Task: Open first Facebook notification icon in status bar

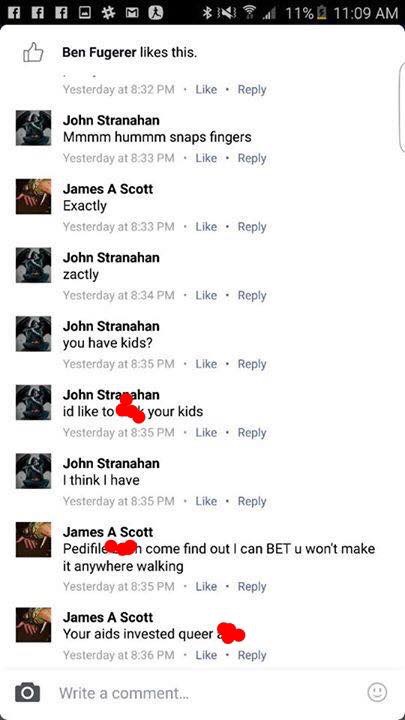Action: 13,12
